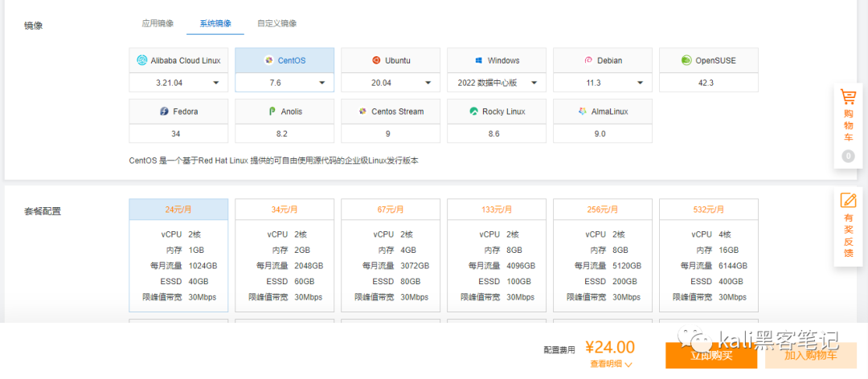Select the Ubuntu image option
The height and width of the screenshot is (379, 868).
click(391, 61)
